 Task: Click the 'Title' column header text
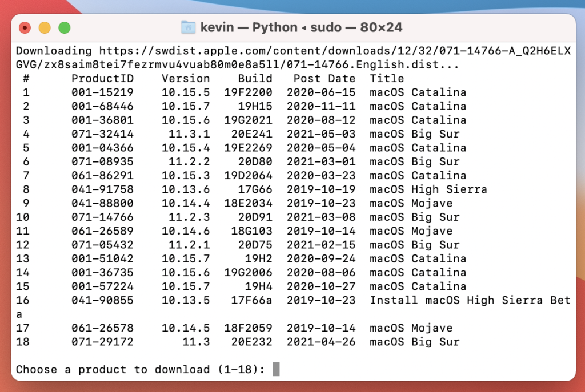coord(387,79)
